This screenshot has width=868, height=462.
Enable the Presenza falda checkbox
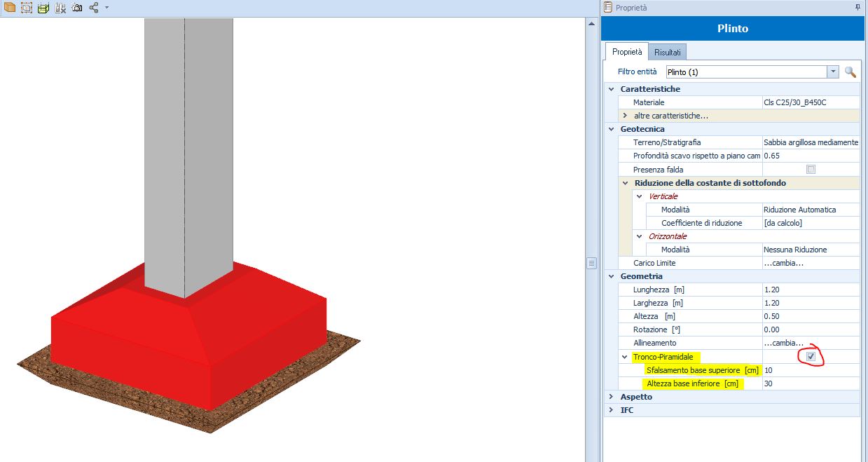[811, 170]
